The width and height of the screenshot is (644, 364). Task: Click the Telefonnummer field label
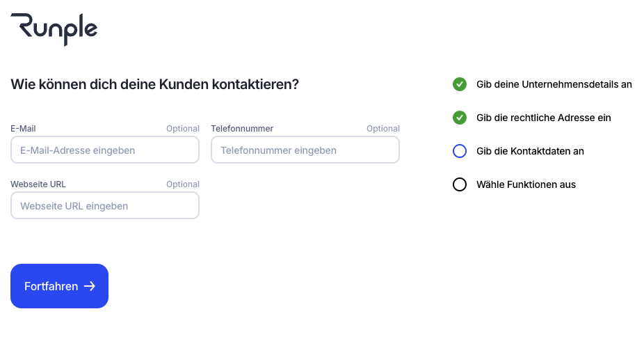242,129
